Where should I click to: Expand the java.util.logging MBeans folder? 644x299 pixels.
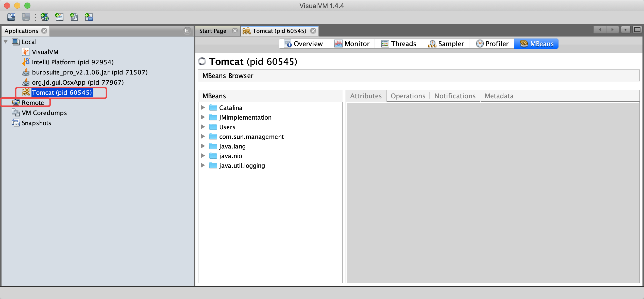(203, 165)
